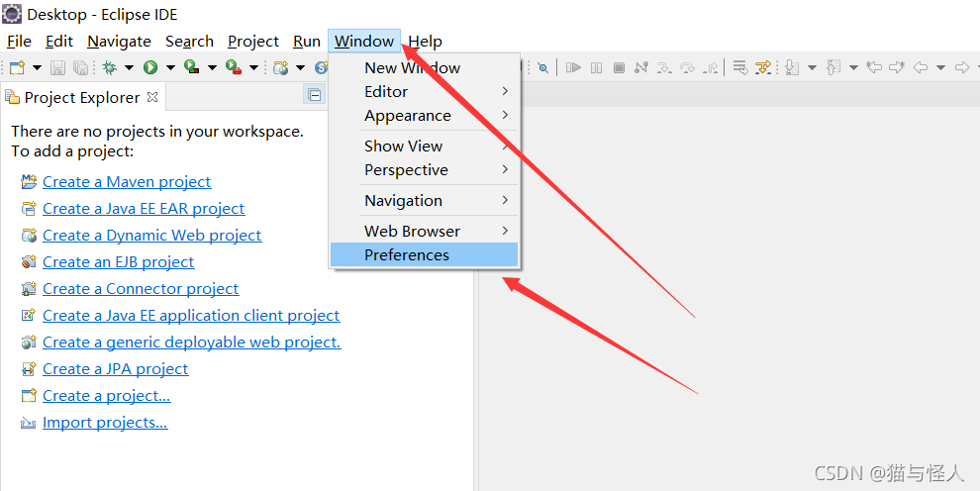Open the Search menu
Image resolution: width=980 pixels, height=491 pixels.
click(x=189, y=42)
